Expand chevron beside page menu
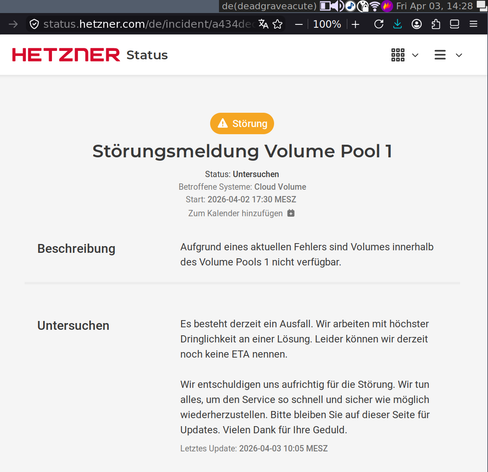 coord(459,55)
